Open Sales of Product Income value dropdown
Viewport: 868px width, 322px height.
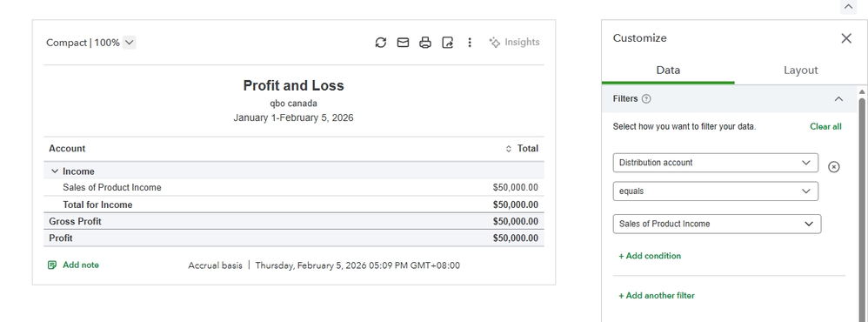(717, 224)
